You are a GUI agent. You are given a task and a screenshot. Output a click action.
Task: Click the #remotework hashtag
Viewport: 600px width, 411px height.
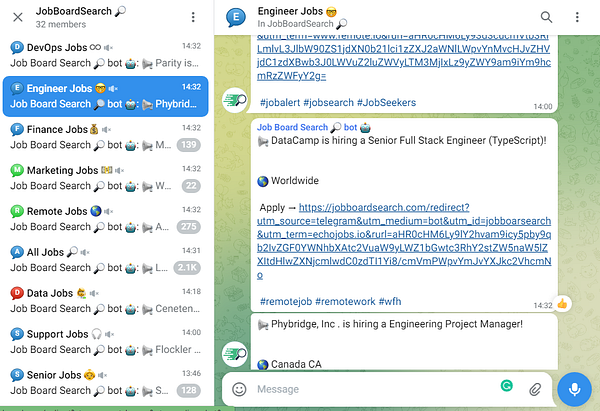pyautogui.click(x=345, y=302)
